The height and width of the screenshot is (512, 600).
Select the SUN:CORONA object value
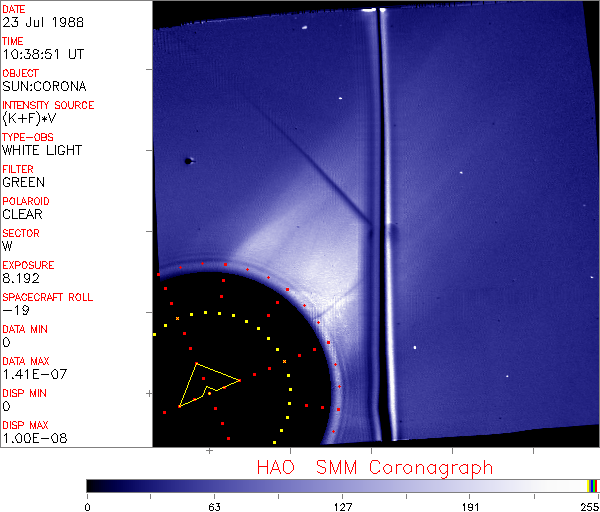point(44,86)
